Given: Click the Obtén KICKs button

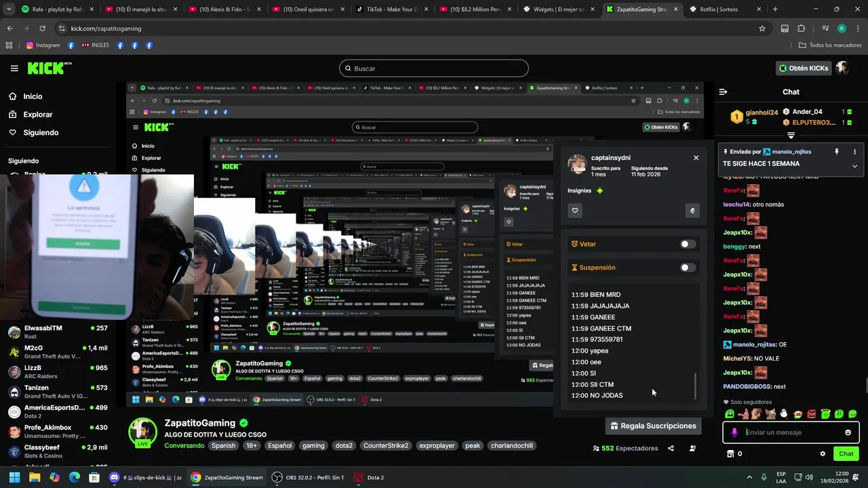Looking at the screenshot, I should pyautogui.click(x=804, y=68).
